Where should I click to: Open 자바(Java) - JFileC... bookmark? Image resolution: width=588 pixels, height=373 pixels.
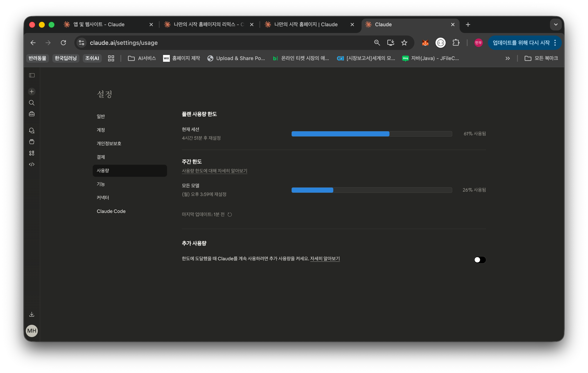(430, 58)
